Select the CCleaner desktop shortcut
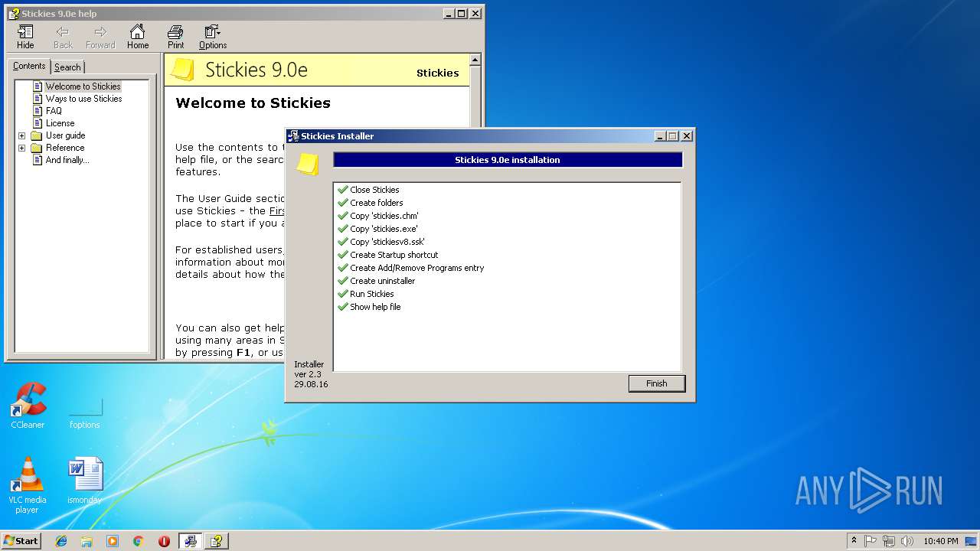 28,406
